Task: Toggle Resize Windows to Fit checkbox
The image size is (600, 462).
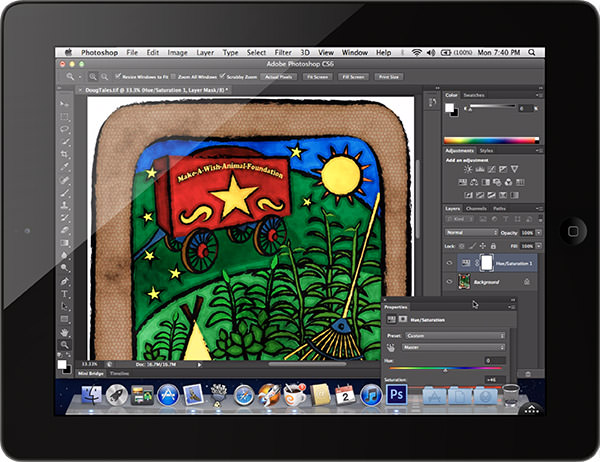Action: tap(118, 77)
